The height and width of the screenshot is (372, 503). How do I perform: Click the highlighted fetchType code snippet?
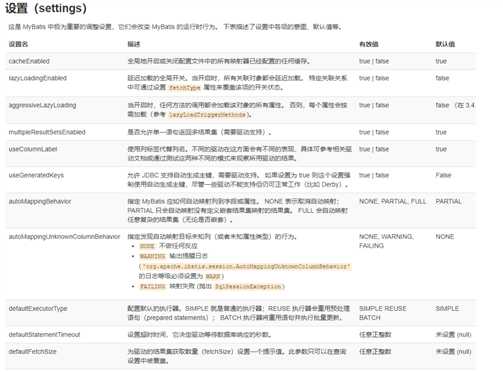(184, 87)
